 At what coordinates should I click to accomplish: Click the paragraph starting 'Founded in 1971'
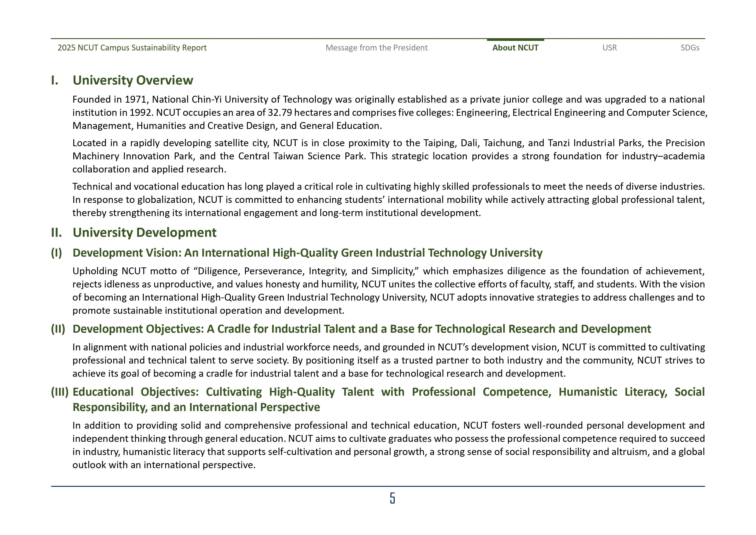click(x=390, y=112)
